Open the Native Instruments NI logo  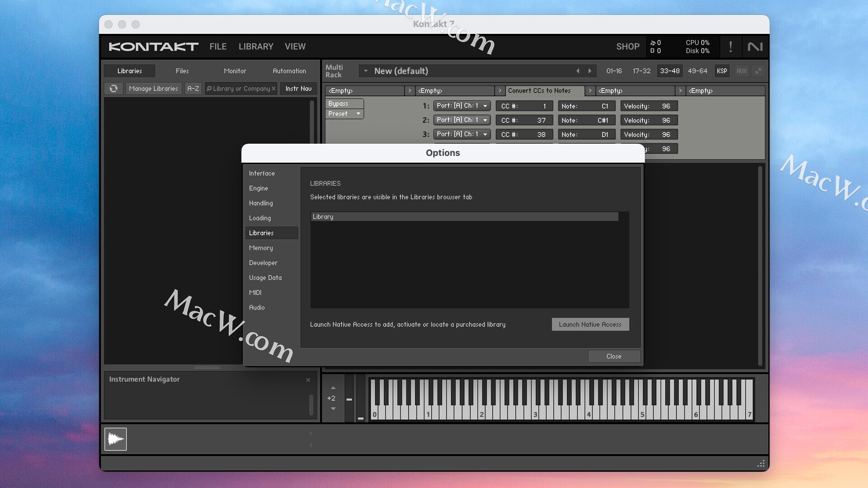[755, 47]
